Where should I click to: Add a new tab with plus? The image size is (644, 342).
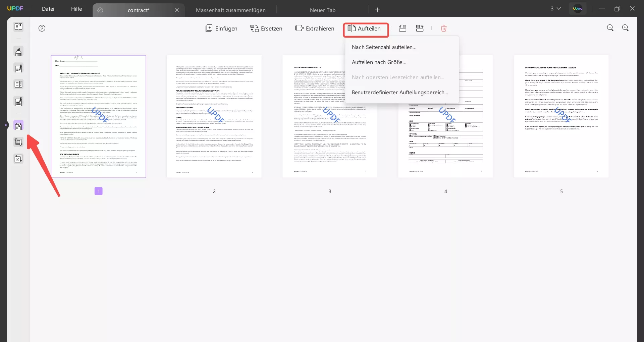pos(377,10)
